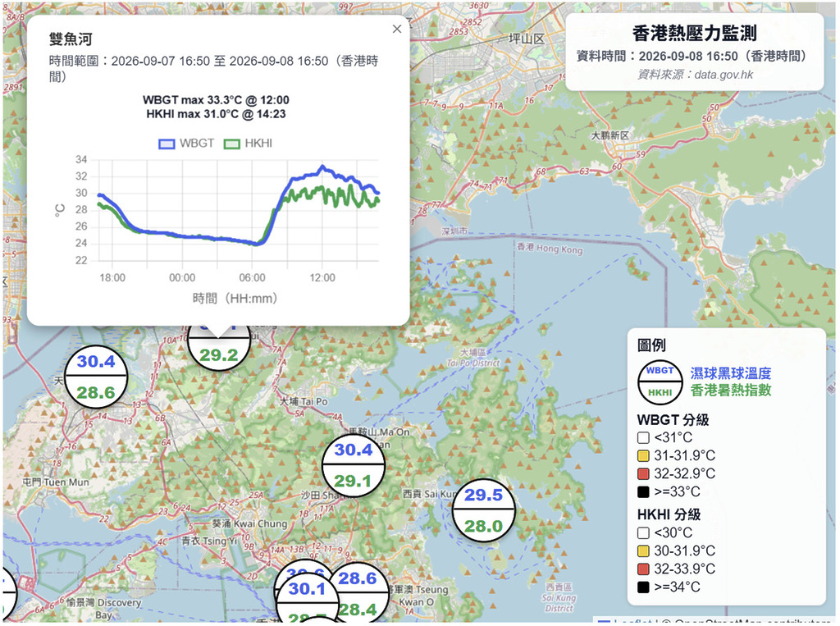
Task: Click the WBGT peak at 12:00 on chart
Action: coord(322,167)
